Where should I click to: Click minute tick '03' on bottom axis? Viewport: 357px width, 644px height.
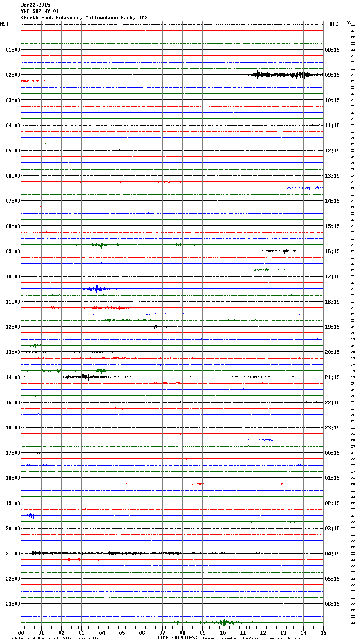click(x=81, y=633)
